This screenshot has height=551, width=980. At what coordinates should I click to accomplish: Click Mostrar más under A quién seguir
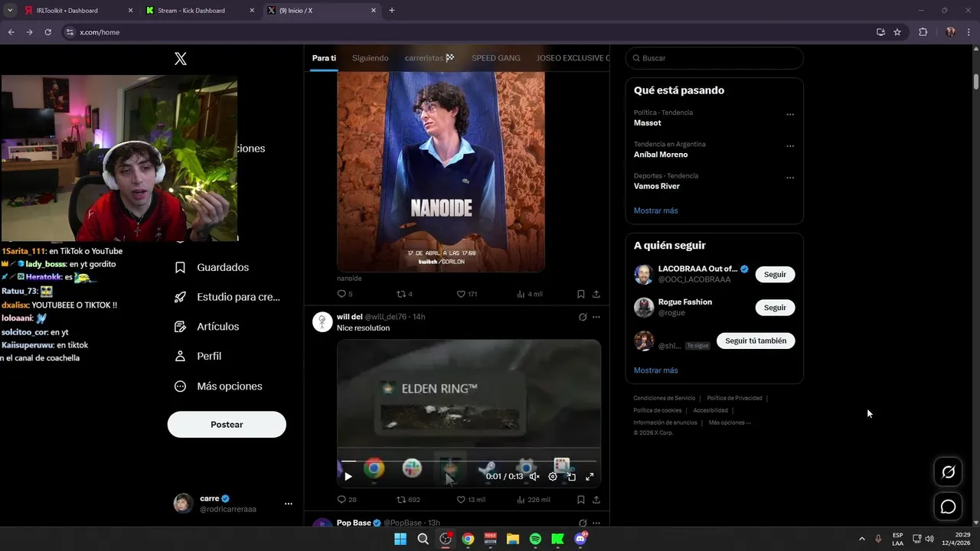point(655,370)
